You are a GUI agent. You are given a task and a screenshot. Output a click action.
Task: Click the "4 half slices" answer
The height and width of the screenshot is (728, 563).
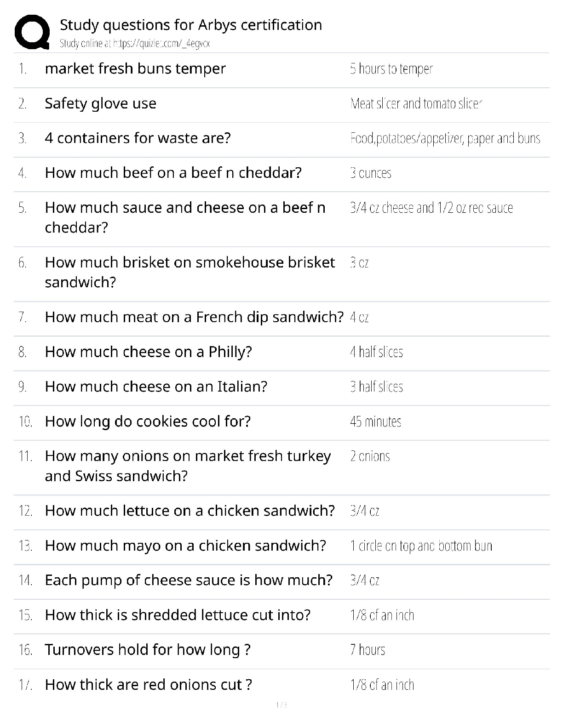click(x=376, y=352)
